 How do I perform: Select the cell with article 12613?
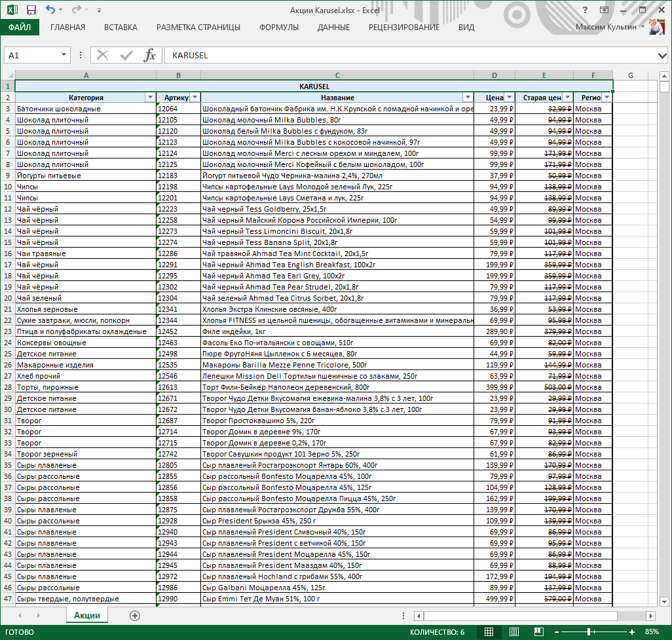coord(178,388)
